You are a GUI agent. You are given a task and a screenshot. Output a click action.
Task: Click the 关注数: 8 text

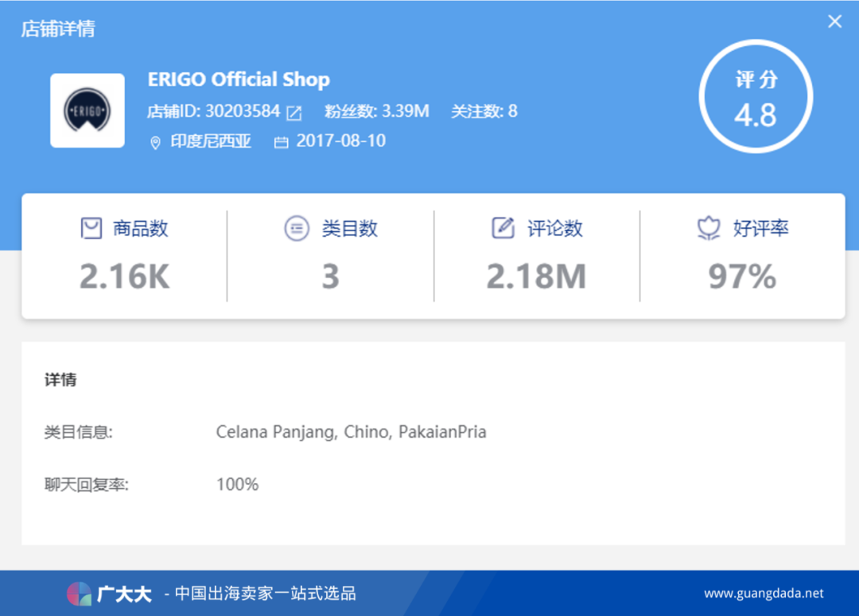pyautogui.click(x=484, y=111)
